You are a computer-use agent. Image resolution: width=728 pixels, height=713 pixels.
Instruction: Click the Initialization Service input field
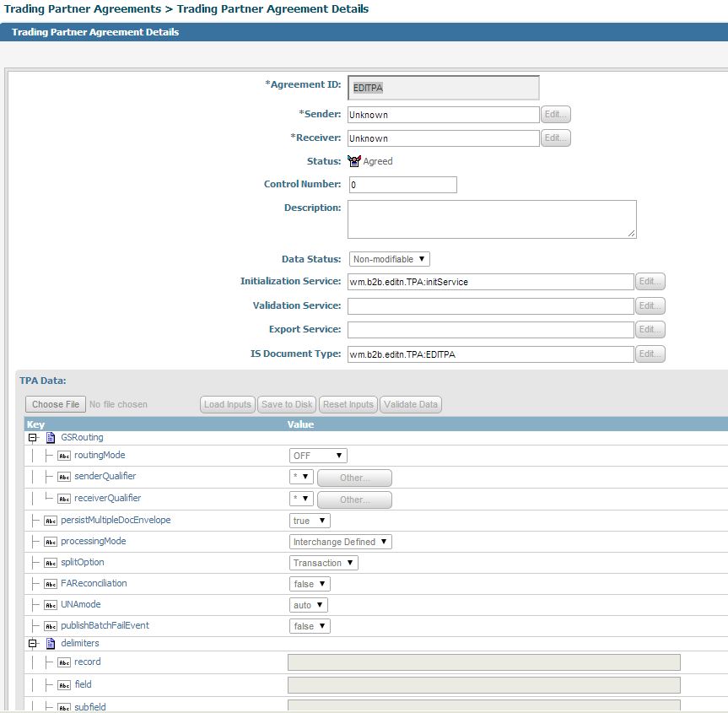point(491,282)
